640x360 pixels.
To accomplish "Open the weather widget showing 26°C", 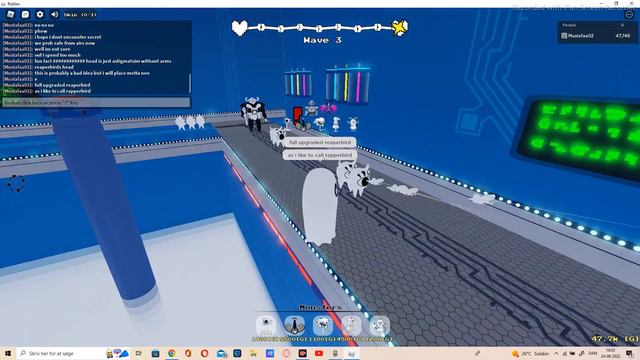I will tap(530, 353).
